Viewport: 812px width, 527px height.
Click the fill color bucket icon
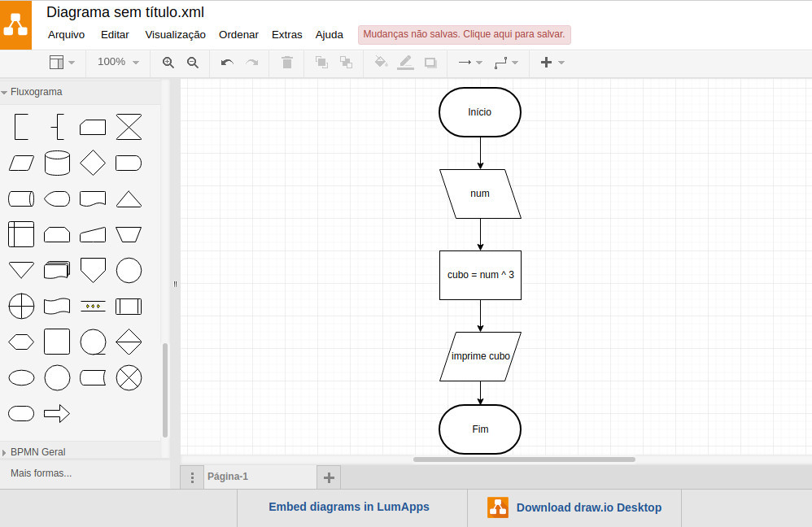[x=381, y=62]
